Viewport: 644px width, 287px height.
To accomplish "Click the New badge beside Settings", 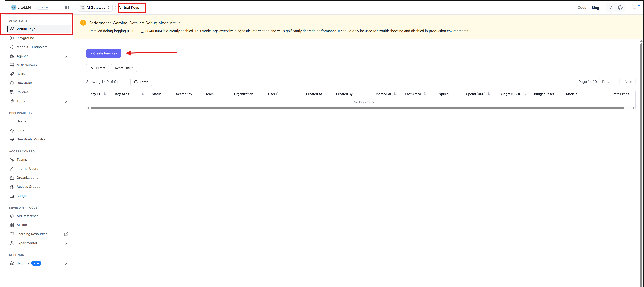I will pos(36,263).
